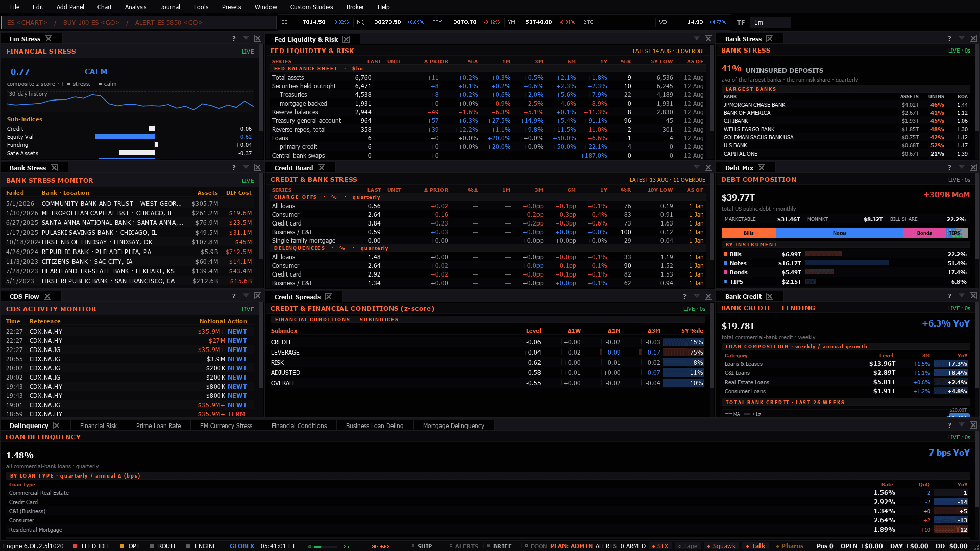
Task: Open the Presets menu
Action: tap(231, 7)
